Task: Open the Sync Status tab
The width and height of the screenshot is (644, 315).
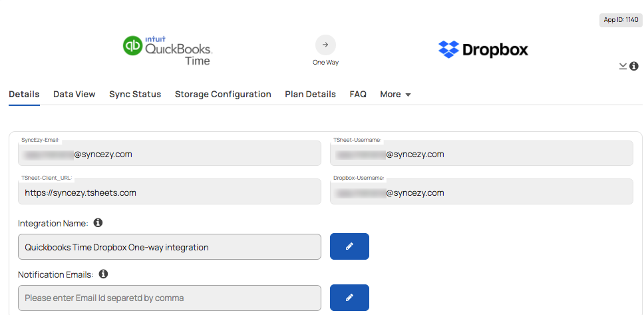Action: point(135,94)
